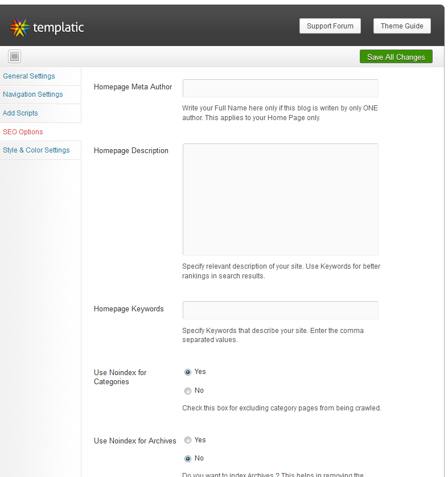
Task: Click the 'Use Noindex for Categories' label
Action: click(120, 377)
